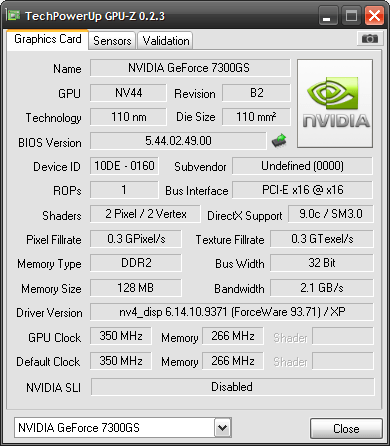390x446 pixels.
Task: Click the Bus Interface field PCI-E x16 @ x16
Action: [302, 190]
